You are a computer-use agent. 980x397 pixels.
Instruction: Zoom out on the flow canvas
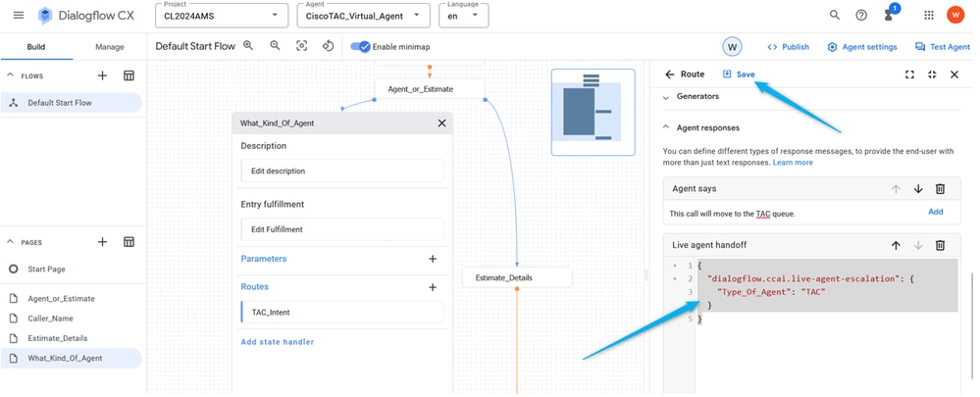[275, 45]
